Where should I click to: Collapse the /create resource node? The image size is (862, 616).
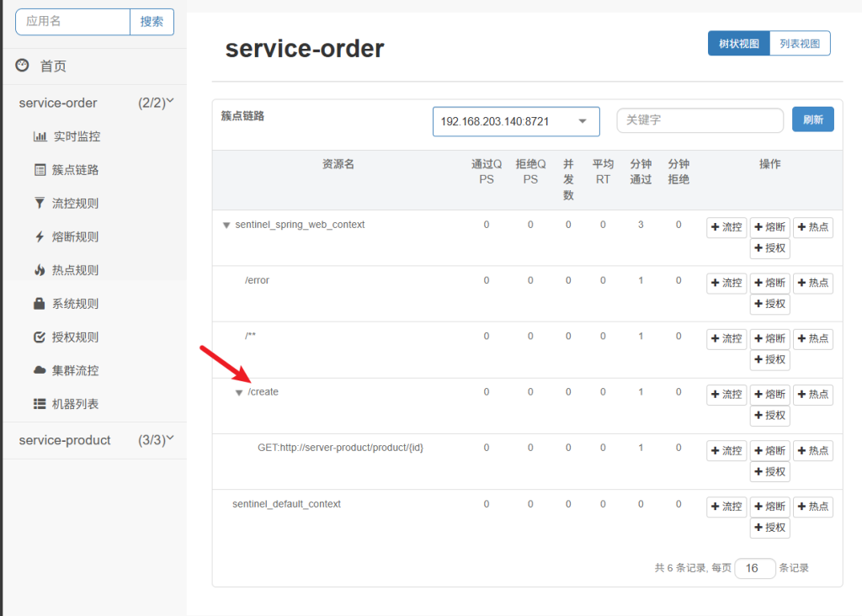(239, 393)
